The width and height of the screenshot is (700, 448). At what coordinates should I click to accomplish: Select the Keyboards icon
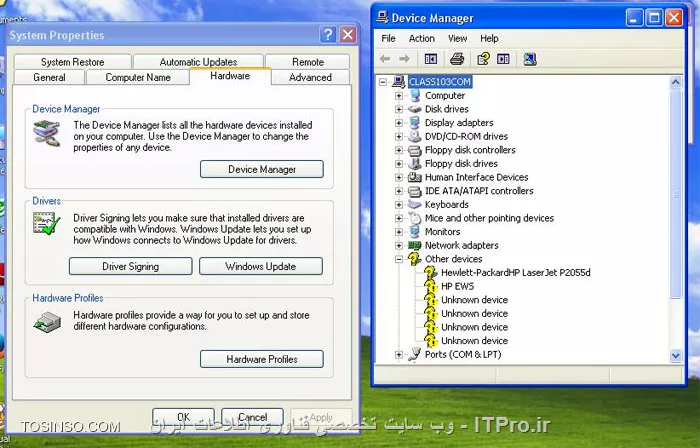tap(415, 204)
